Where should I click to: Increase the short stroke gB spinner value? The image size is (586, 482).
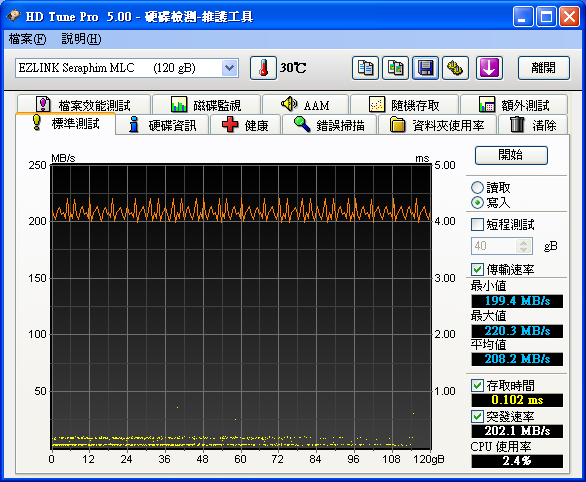524,242
